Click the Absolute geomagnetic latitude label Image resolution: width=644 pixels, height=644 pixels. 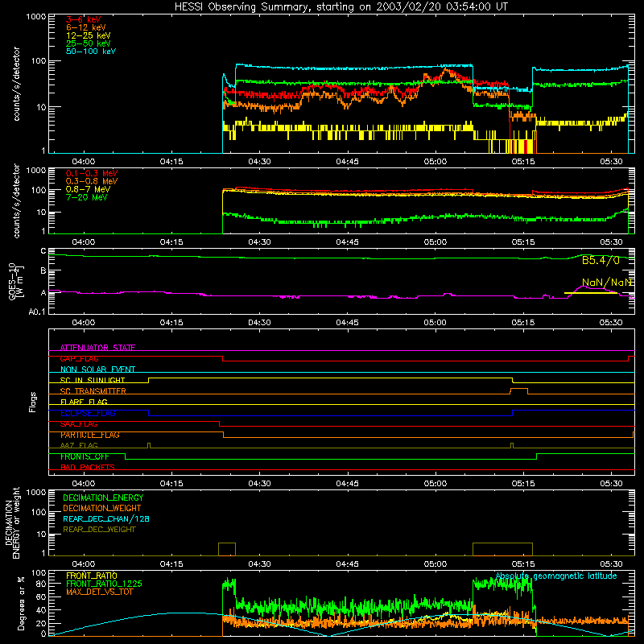(x=556, y=576)
